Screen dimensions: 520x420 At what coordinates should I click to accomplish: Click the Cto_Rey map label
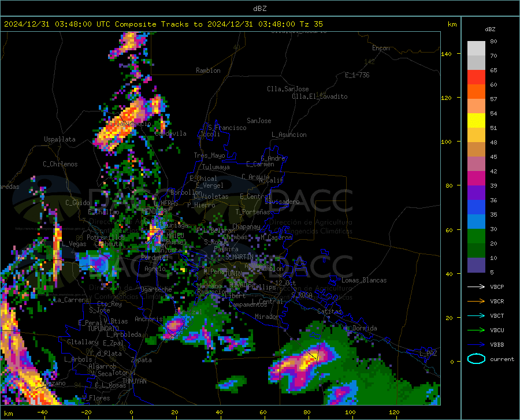point(109,304)
